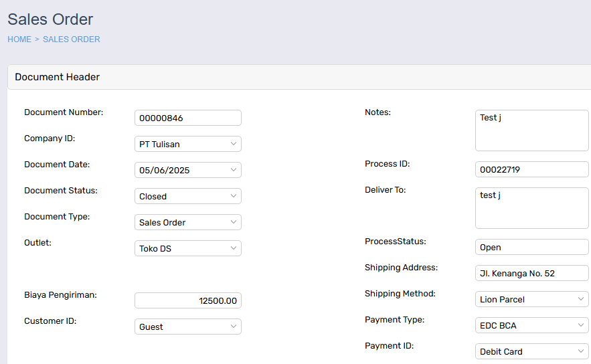Click the Shipping Address input field

click(x=532, y=273)
